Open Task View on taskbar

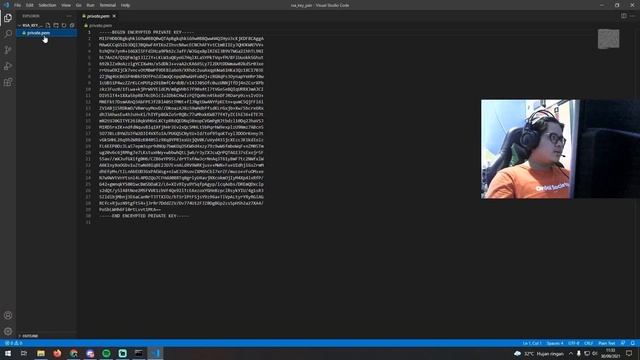[24, 353]
